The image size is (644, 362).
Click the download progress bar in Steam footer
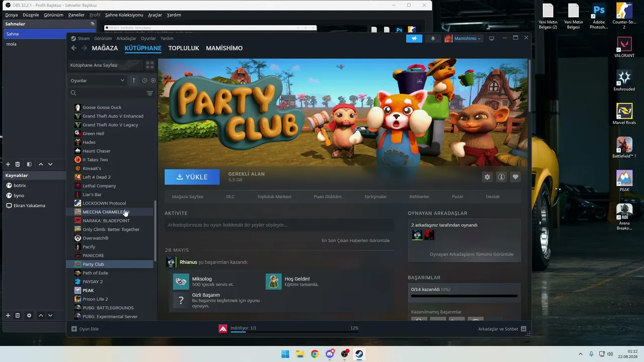tap(294, 332)
